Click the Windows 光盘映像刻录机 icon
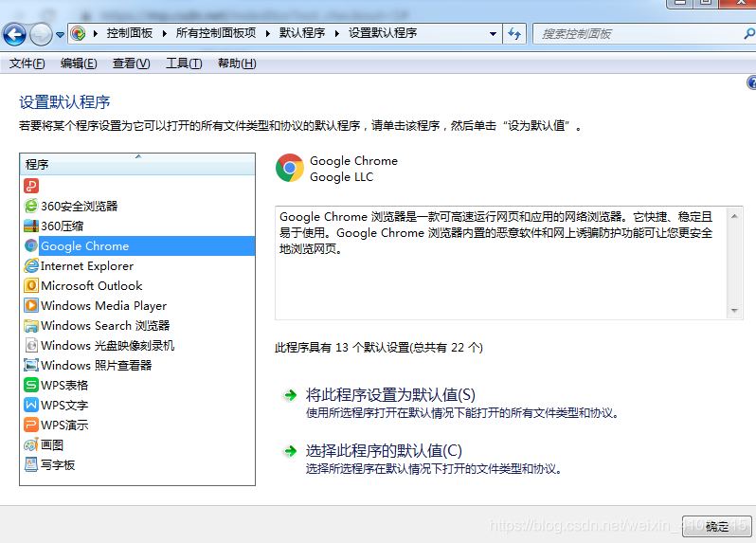This screenshot has width=756, height=543. [31, 345]
